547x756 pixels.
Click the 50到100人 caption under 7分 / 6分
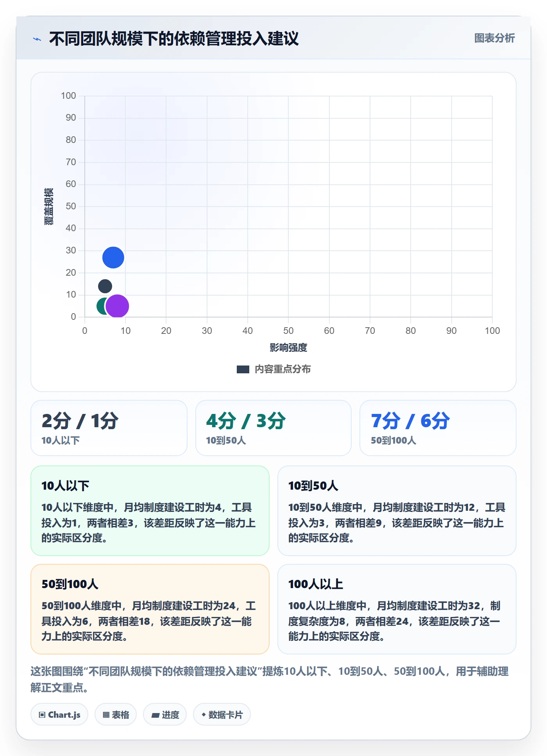pyautogui.click(x=393, y=440)
